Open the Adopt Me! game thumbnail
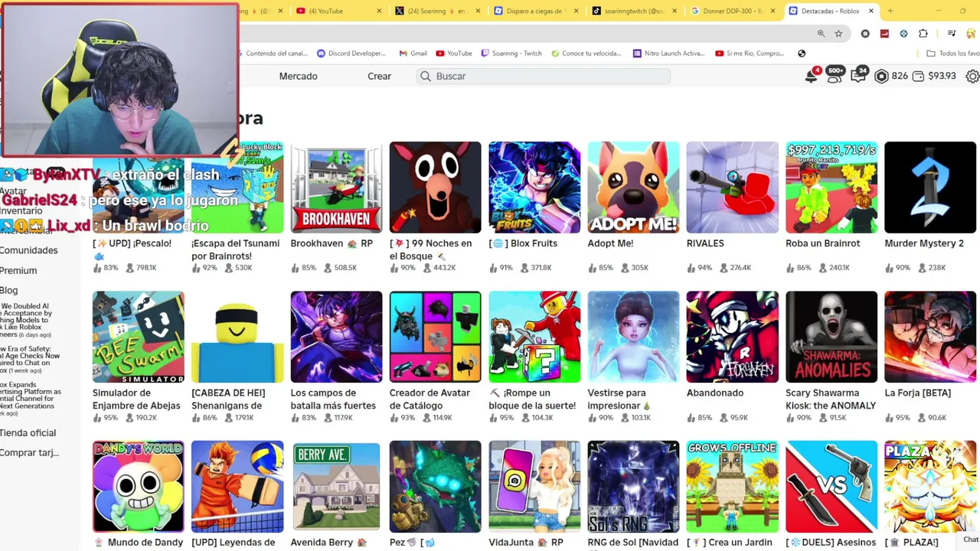This screenshot has height=551, width=980. pos(633,187)
